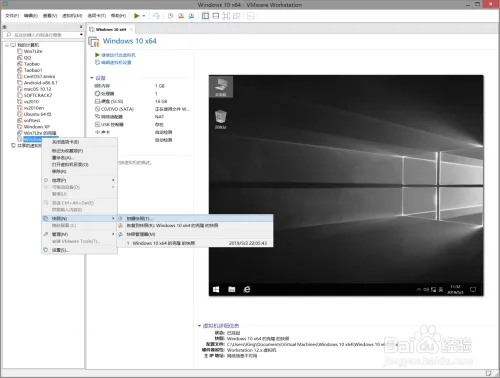Select the shared virtual machines tree node
500x378 pixels.
(x=27, y=146)
